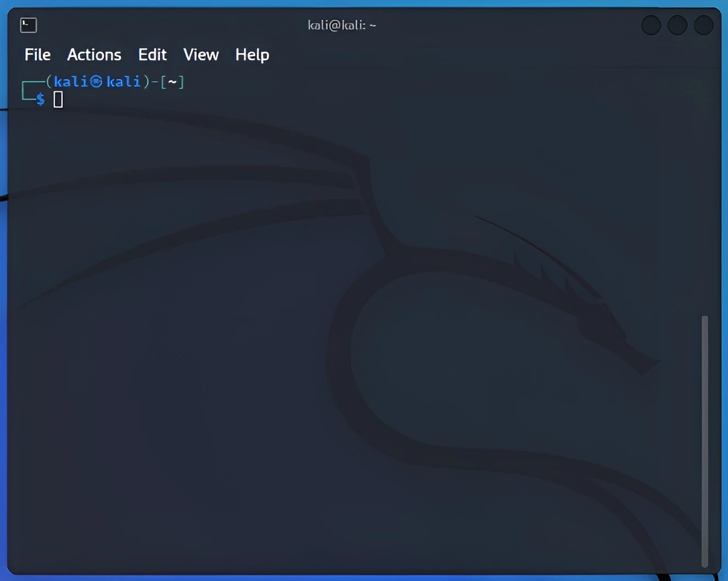Minimize the terminal using the leftmost circle button
Viewport: 728px width, 581px height.
(x=651, y=25)
